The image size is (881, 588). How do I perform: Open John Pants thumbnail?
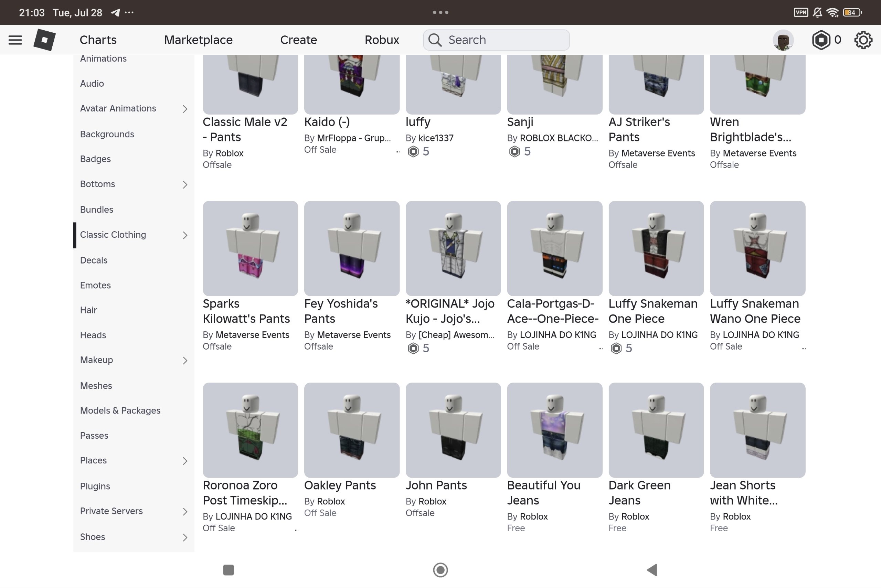point(453,430)
